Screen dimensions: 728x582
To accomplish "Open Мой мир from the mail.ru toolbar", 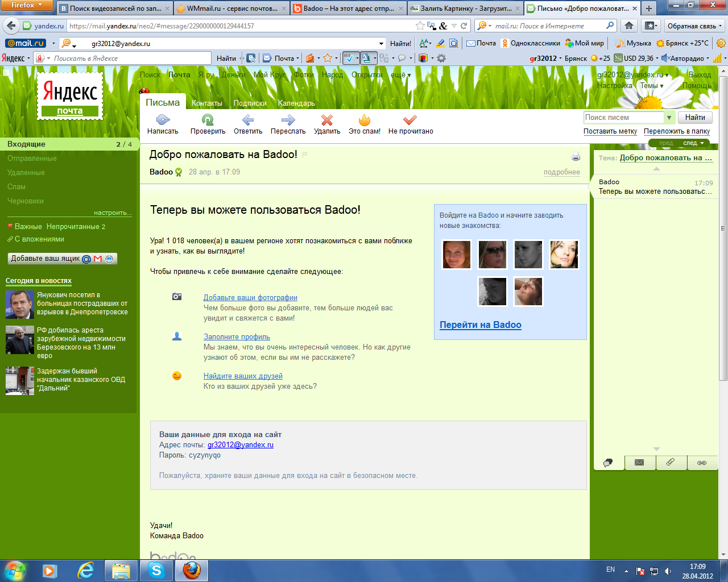I will (585, 43).
